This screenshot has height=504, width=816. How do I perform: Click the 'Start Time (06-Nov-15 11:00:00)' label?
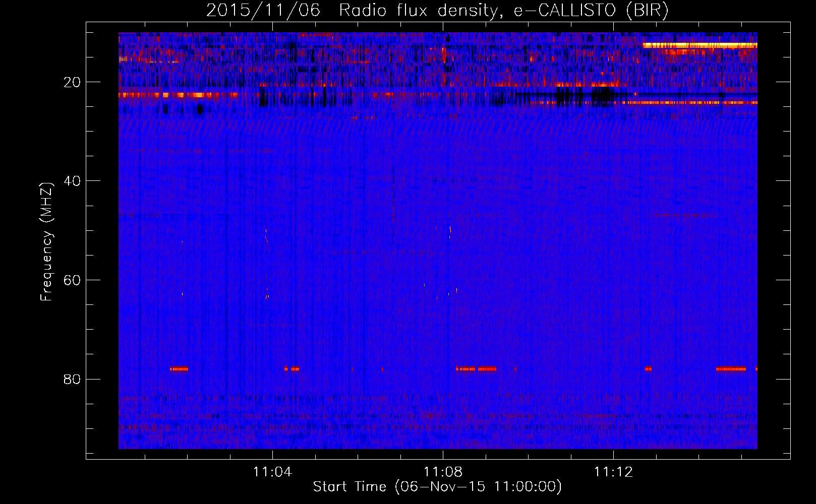[x=437, y=487]
